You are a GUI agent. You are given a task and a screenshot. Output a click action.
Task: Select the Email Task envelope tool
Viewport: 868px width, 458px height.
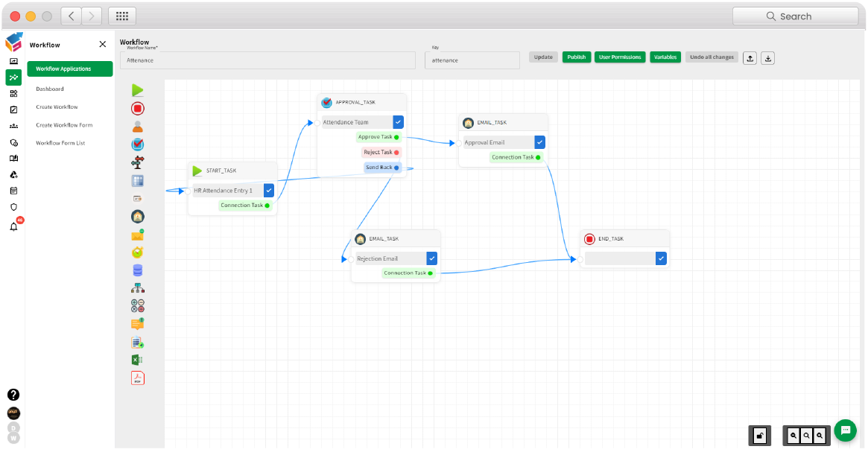pos(137,234)
